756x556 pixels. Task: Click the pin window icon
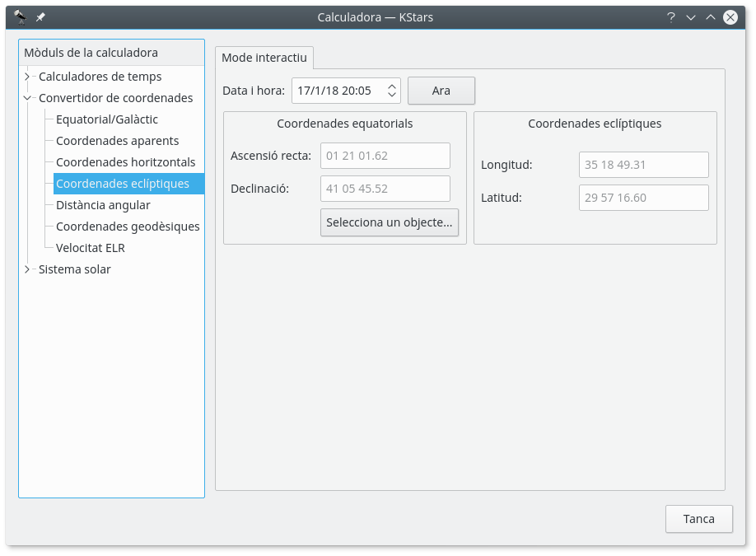(x=40, y=17)
